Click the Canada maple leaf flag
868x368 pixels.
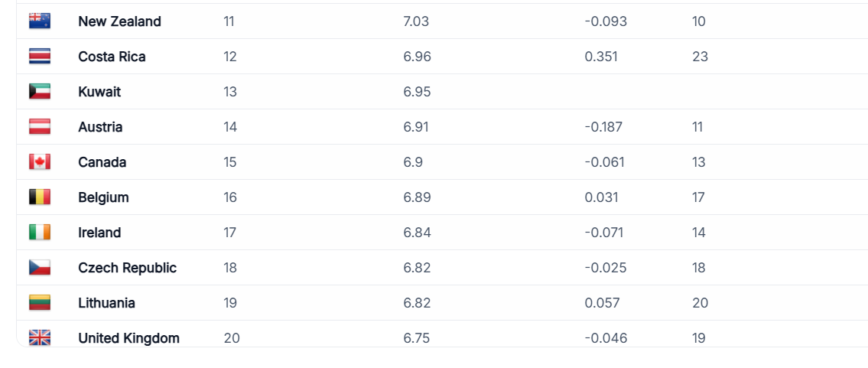tap(40, 162)
